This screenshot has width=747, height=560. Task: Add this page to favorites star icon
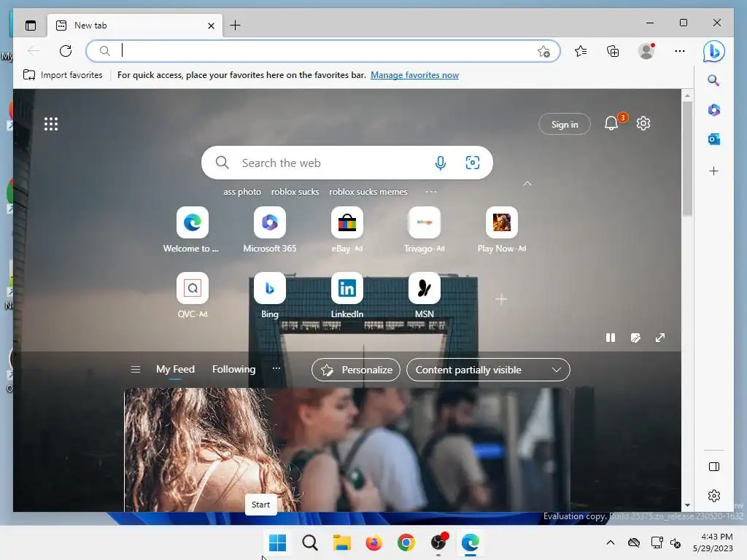click(543, 52)
